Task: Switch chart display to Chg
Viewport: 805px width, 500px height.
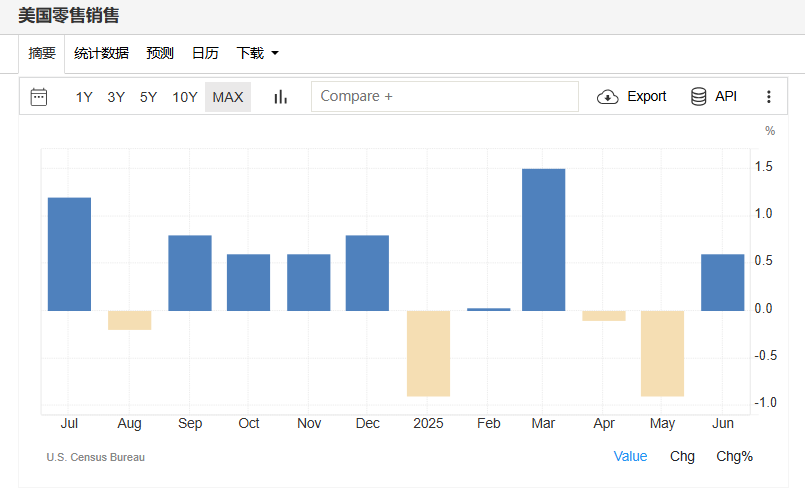Action: point(682,456)
